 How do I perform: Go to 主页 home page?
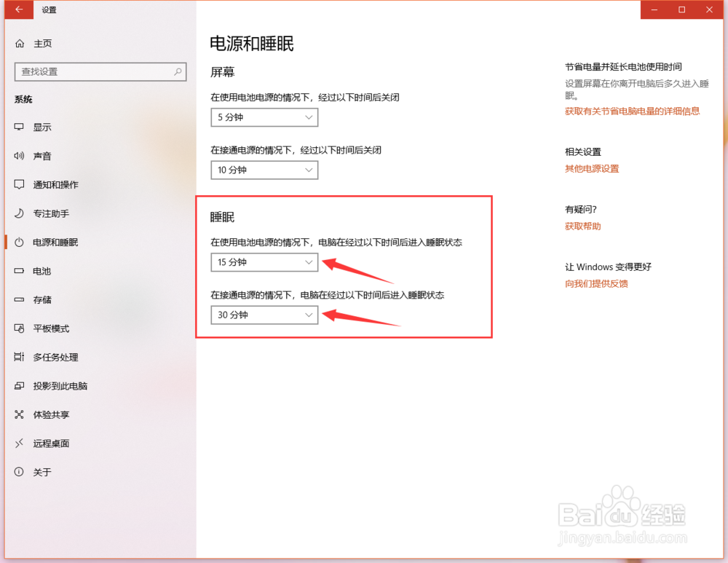43,44
